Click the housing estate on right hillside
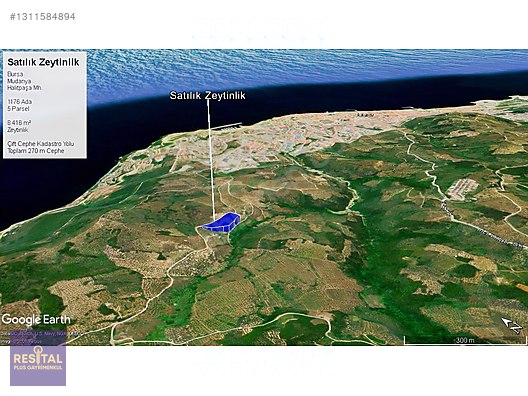Viewport: 528px width, 396px height. pyautogui.click(x=462, y=189)
